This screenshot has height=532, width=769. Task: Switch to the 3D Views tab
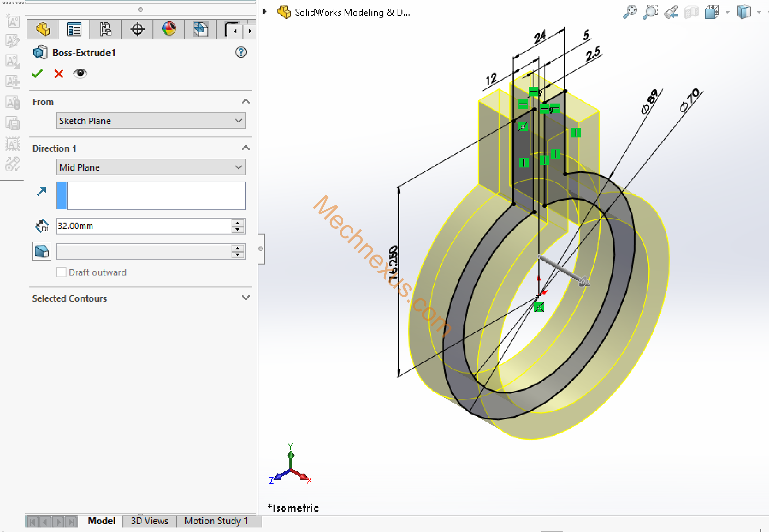tap(150, 521)
